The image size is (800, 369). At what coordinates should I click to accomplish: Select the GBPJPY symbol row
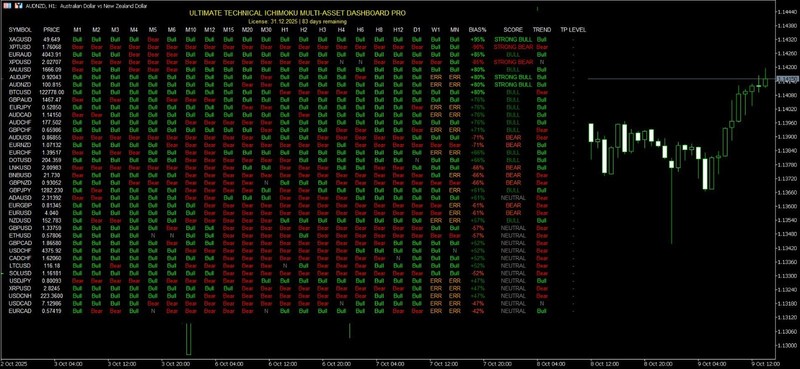[x=20, y=190]
